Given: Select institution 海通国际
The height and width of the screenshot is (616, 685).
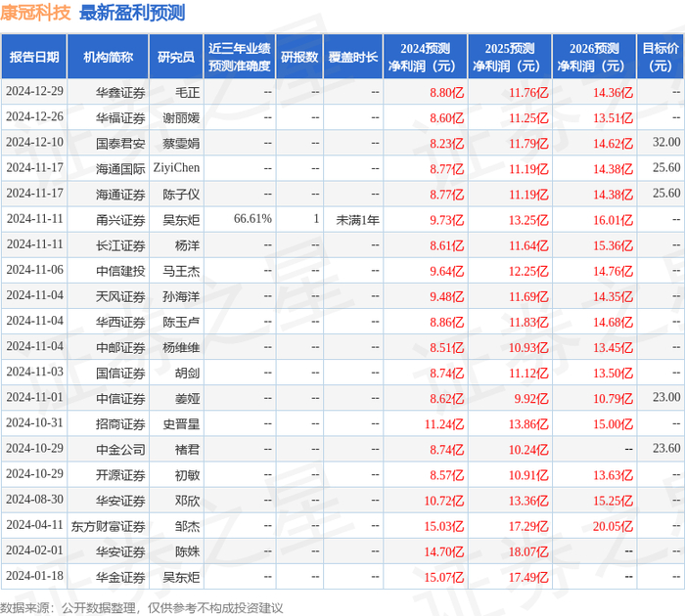Looking at the screenshot, I should point(120,169).
